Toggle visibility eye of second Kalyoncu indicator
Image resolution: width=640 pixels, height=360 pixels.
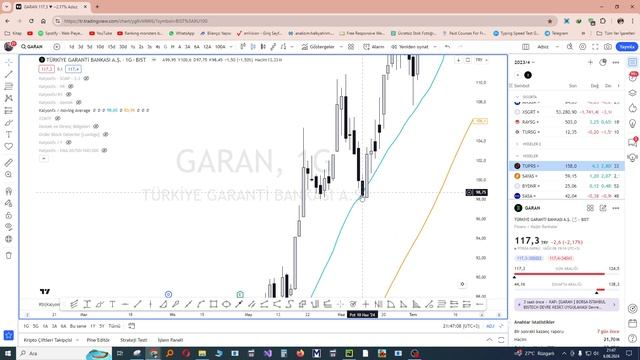[71, 87]
